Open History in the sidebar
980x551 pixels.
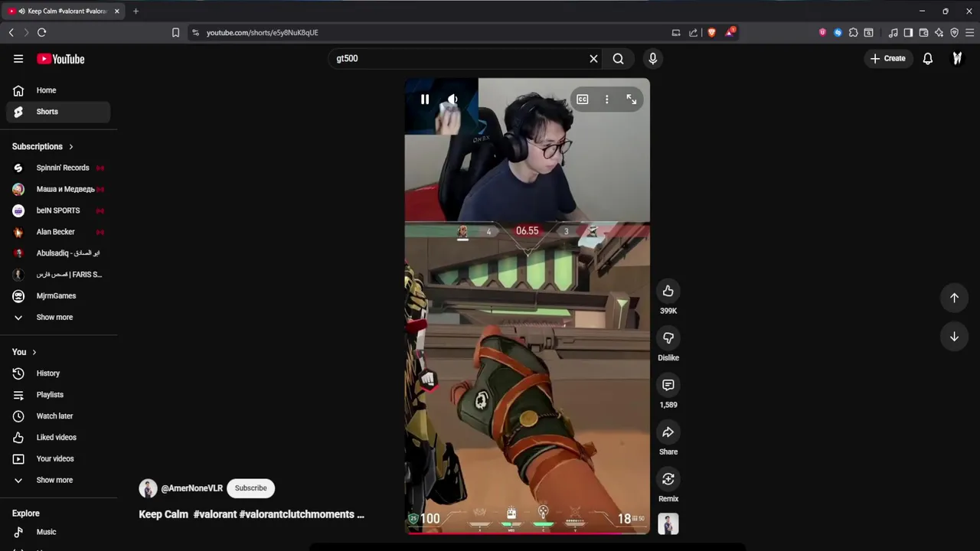(58, 373)
